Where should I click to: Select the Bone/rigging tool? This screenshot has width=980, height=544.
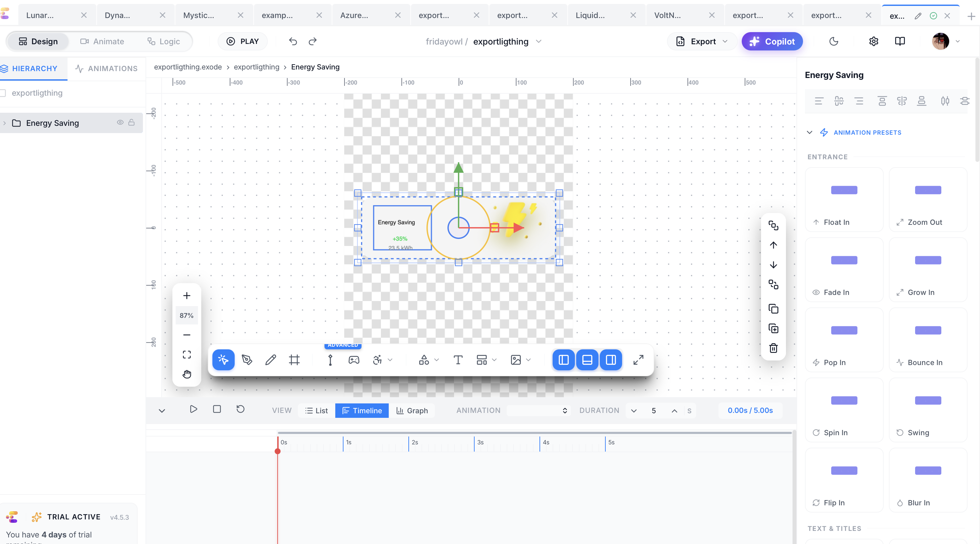pos(330,360)
